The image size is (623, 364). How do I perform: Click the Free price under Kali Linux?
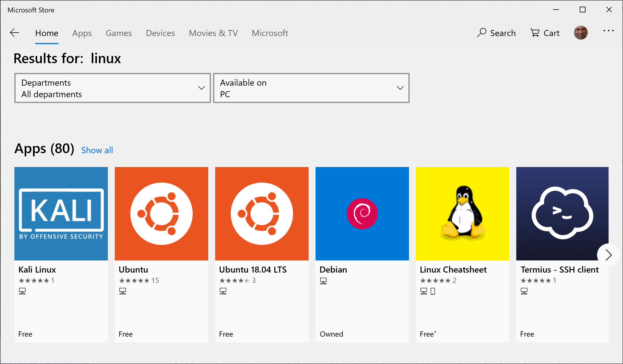[25, 334]
